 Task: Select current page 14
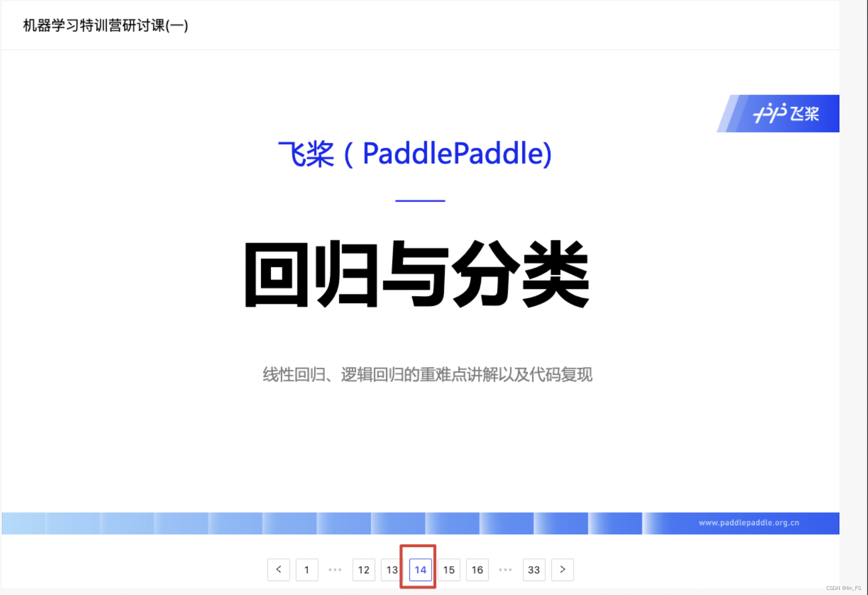point(420,570)
